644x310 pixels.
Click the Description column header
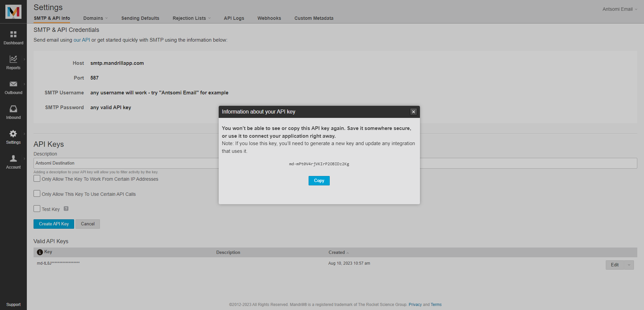[x=228, y=253]
